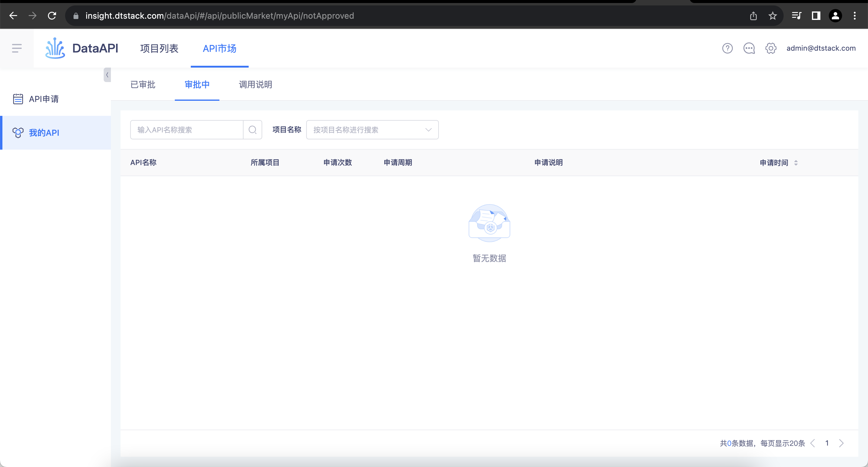
Task: Click the 我的API cube icon
Action: pos(18,132)
